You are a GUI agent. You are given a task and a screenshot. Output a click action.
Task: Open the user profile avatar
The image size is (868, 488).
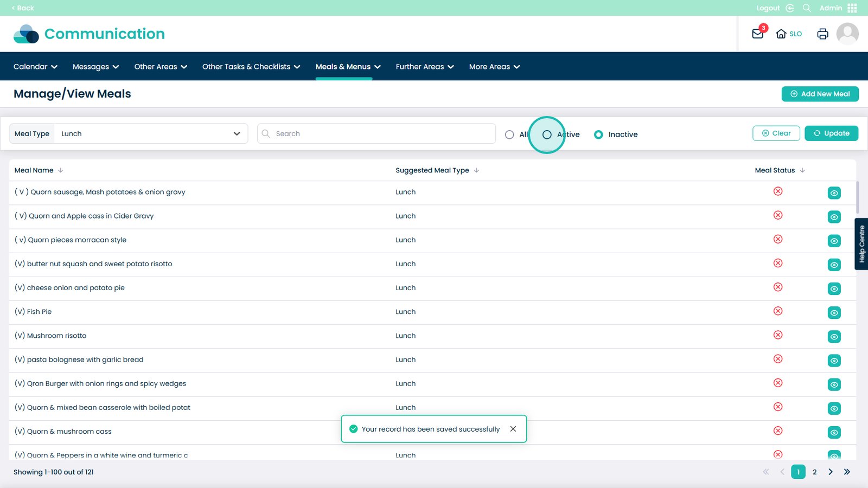point(847,34)
